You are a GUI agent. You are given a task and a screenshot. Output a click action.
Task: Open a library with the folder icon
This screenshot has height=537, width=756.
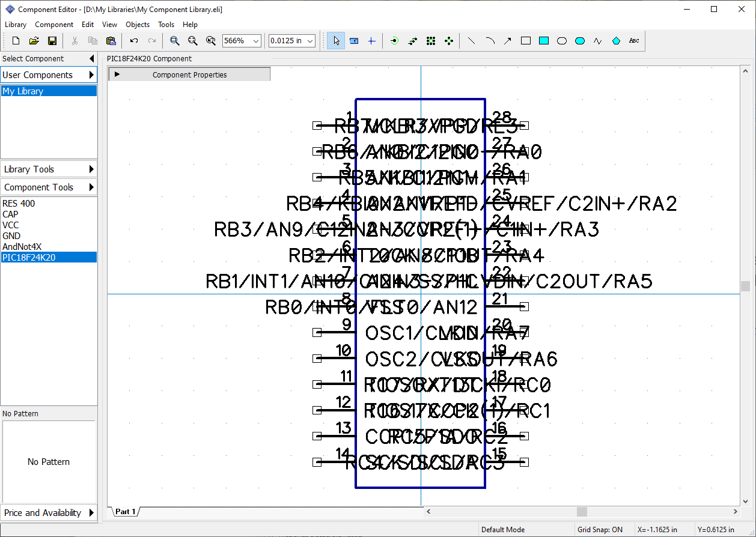[34, 41]
